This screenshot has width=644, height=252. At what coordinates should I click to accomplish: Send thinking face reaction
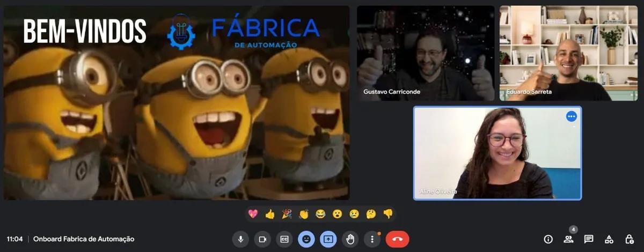coord(371,214)
